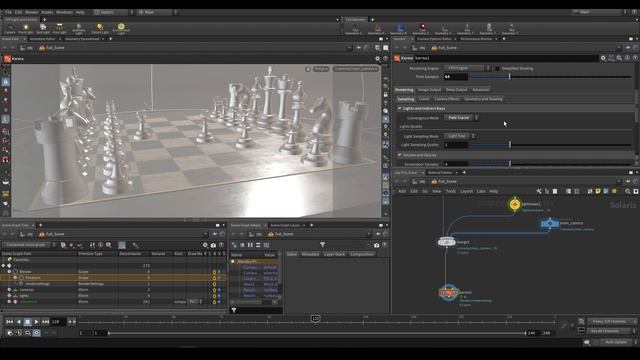Click the scene graph details filter funnel icon
Image resolution: width=640 pixels, height=360 pixels.
pyautogui.click(x=322, y=245)
